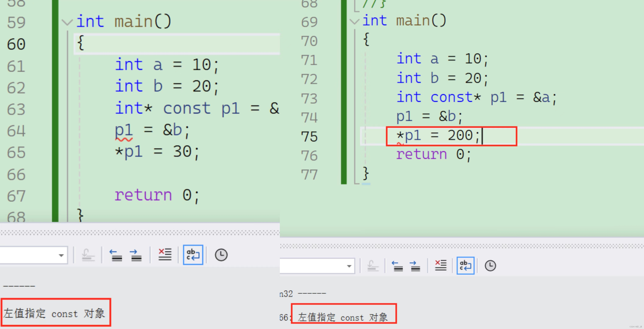Click line number 75 in right gutter
The image size is (644, 329).
(x=309, y=137)
